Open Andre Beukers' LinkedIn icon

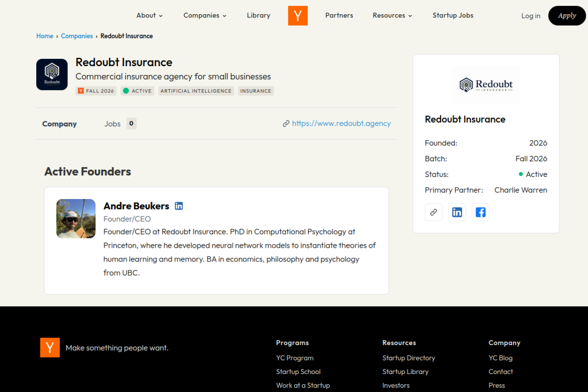point(179,206)
